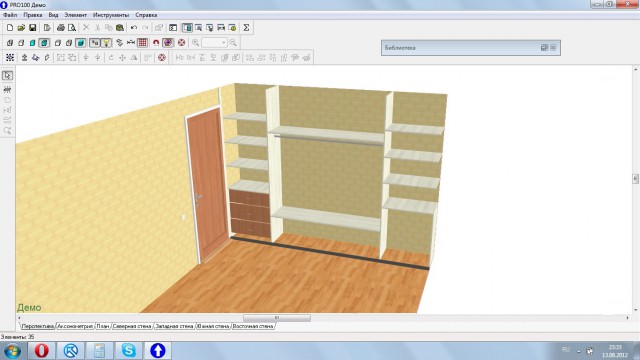Click the PRO100 blue arrow taskbar icon

[x=158, y=351]
